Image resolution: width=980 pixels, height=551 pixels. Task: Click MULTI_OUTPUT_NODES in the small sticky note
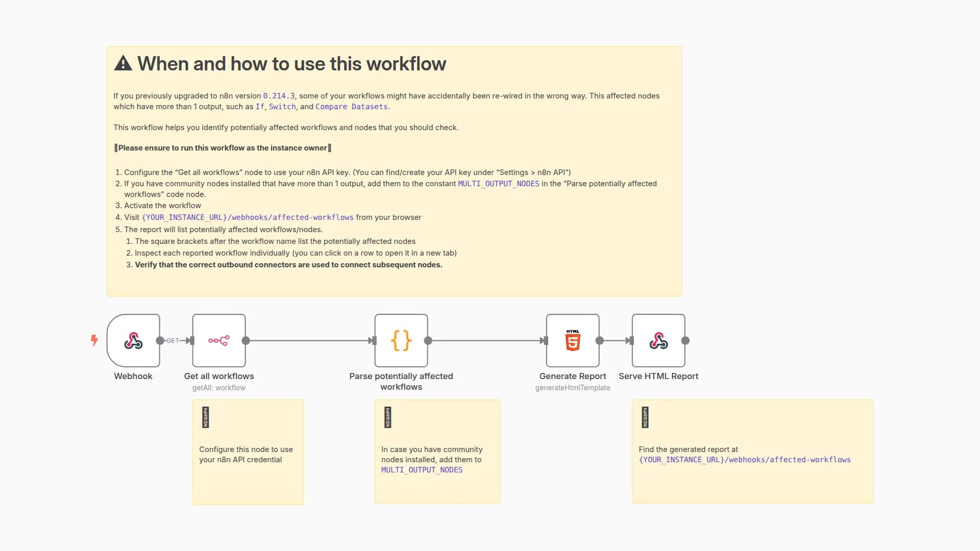422,470
